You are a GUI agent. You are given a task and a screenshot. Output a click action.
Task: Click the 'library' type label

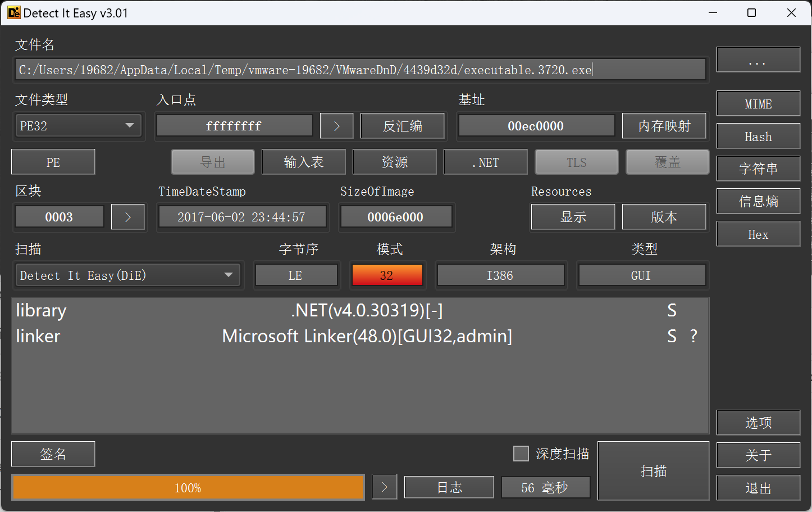pos(41,310)
